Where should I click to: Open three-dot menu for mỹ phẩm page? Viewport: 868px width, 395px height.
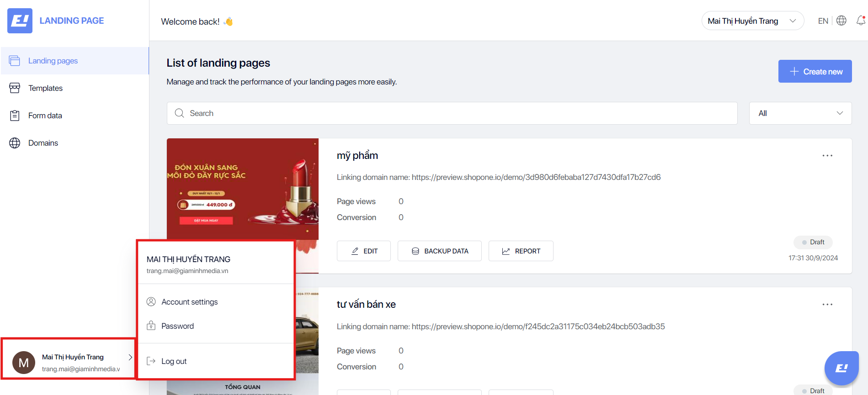[x=827, y=156]
